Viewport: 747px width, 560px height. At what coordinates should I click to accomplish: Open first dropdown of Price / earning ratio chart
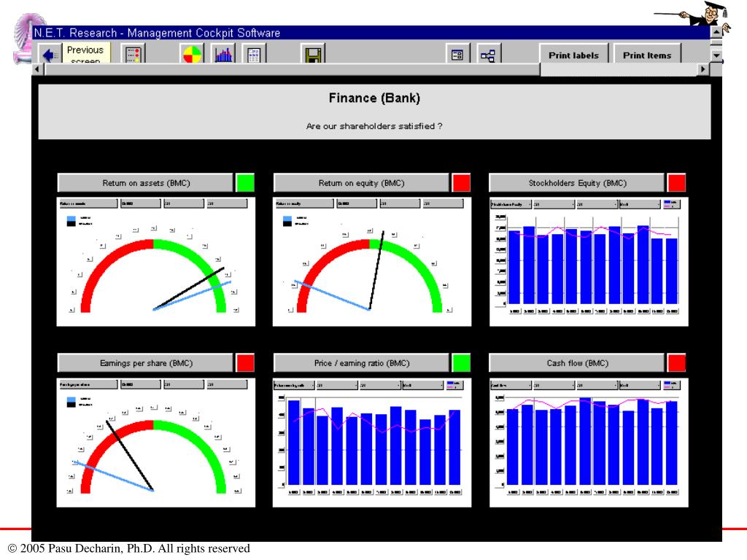tap(294, 385)
